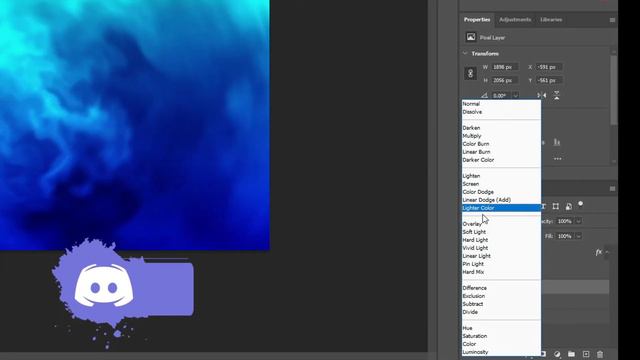This screenshot has height=360, width=640.
Task: Create a new adjustment layer icon
Action: [557, 354]
